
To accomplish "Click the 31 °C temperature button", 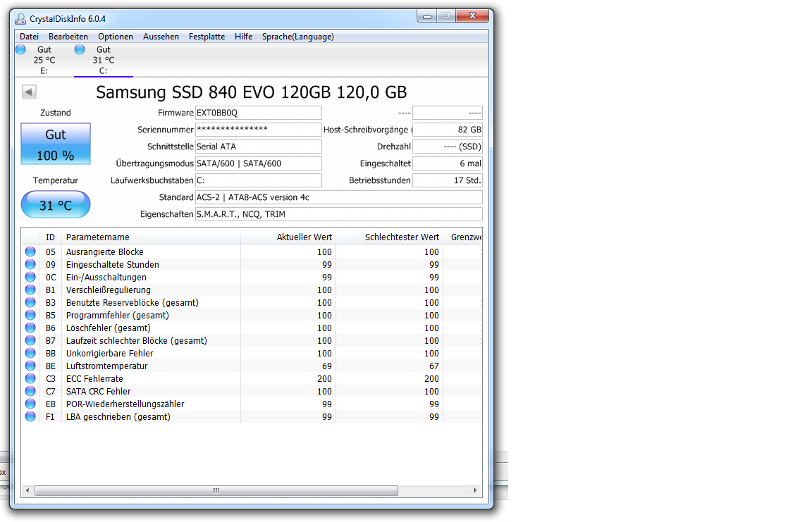I will (56, 205).
